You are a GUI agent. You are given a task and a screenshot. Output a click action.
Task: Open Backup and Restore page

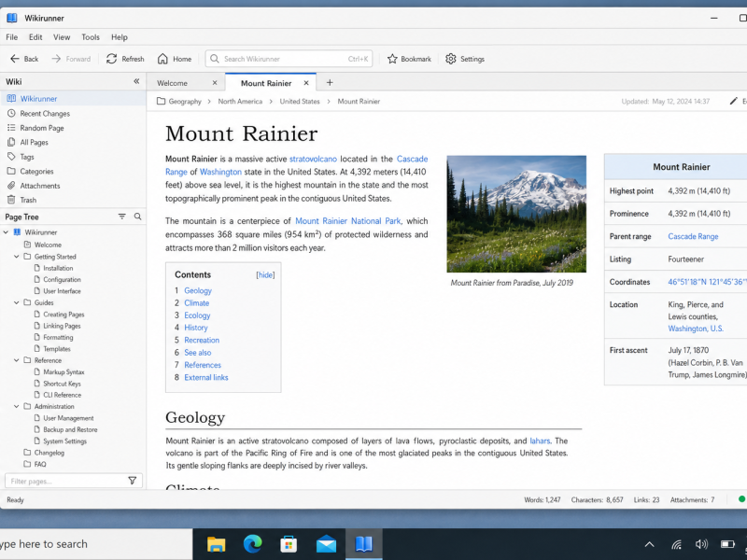coord(65,429)
